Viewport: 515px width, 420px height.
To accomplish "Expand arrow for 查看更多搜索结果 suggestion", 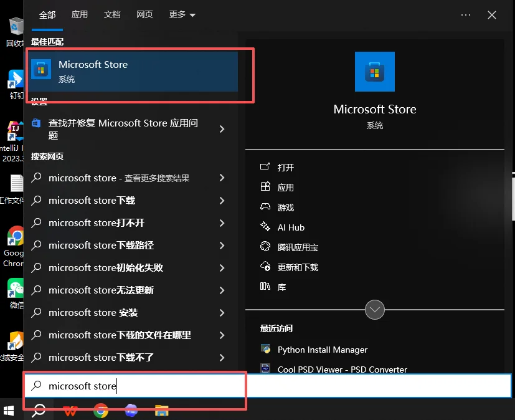I will tap(222, 178).
